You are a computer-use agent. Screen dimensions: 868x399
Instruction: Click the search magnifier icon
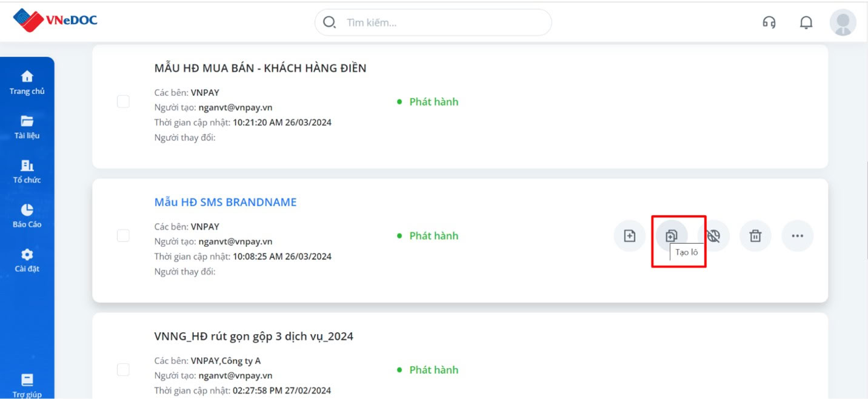point(329,22)
